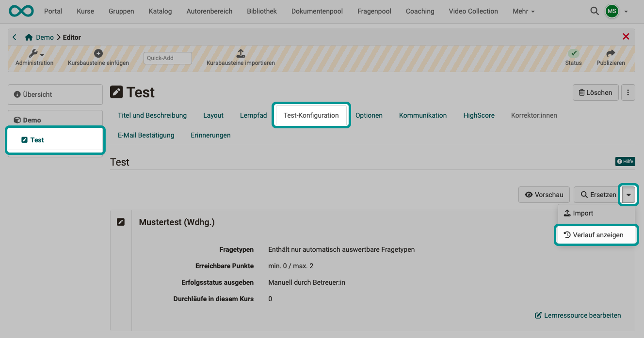
Task: Publish the course via the Publizieren icon
Action: pos(610,53)
